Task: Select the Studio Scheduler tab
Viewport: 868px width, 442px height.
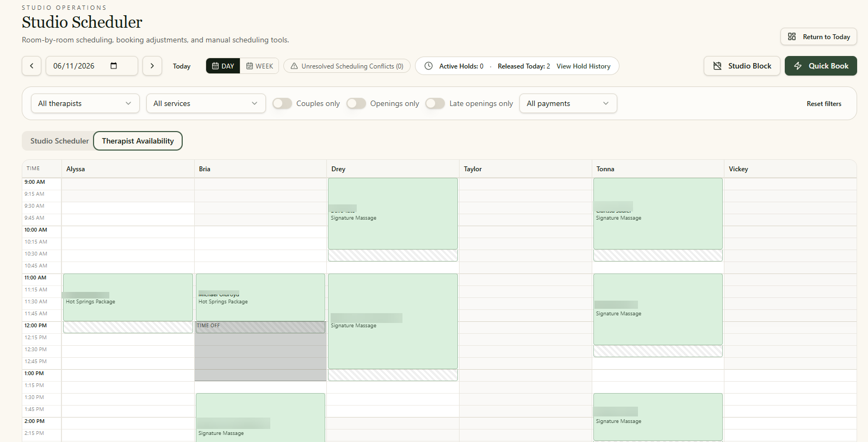Action: click(x=59, y=141)
